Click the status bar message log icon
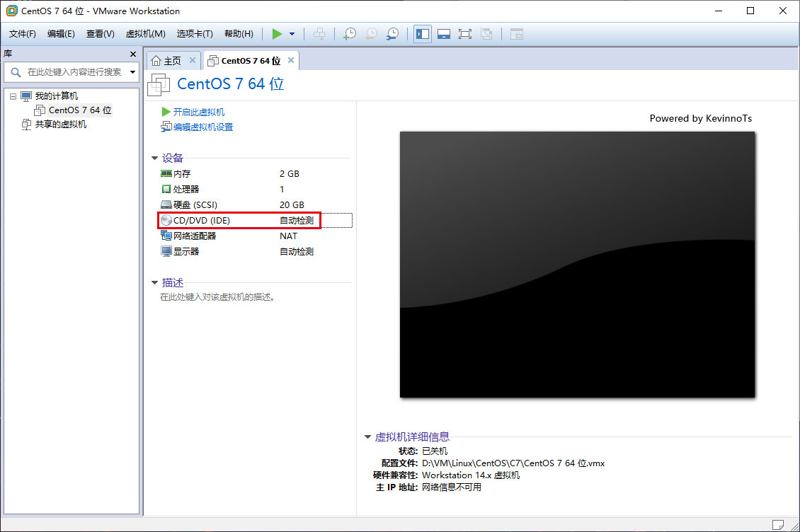Screen dimensions: 800x532 (778, 525)
